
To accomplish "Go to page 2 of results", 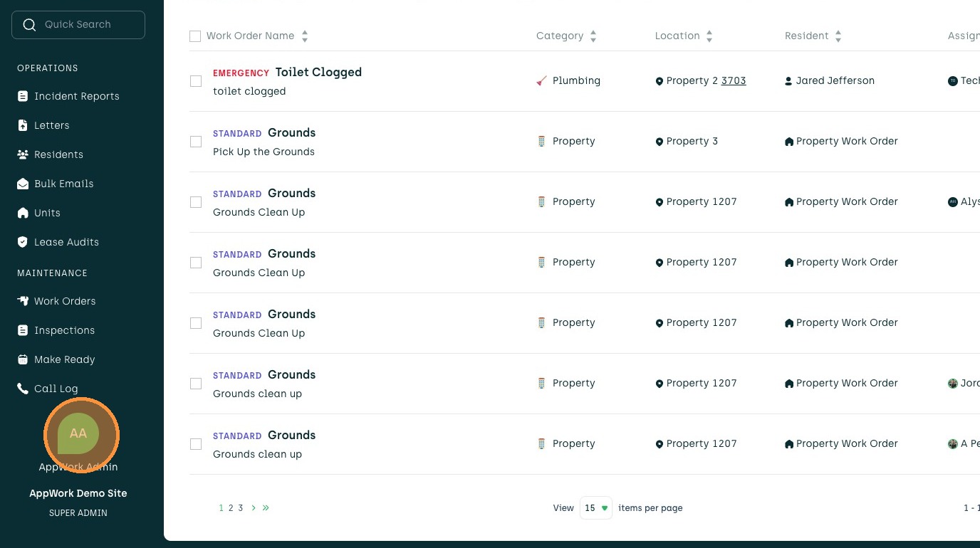I will pyautogui.click(x=231, y=508).
